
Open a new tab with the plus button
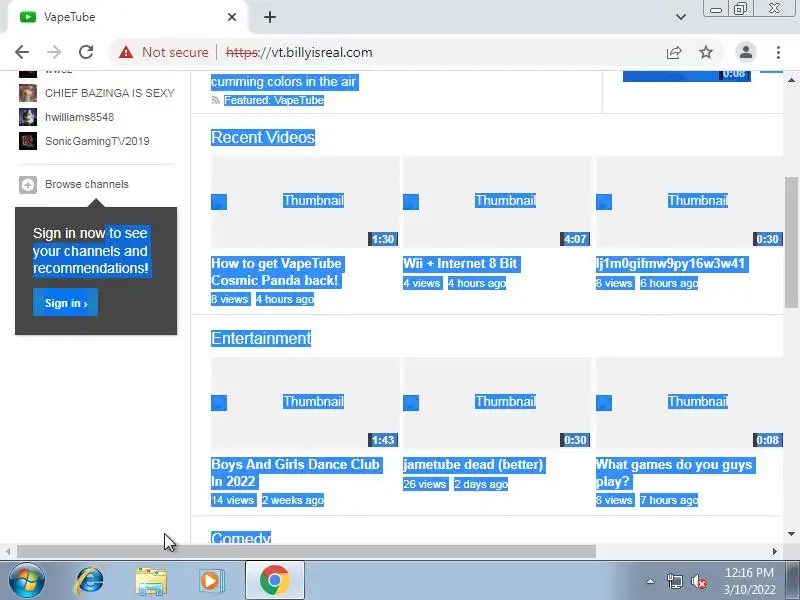[270, 17]
